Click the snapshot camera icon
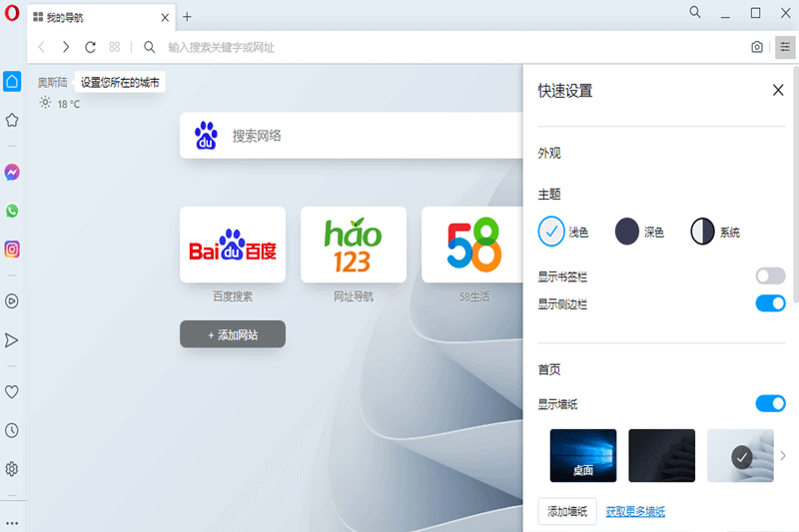Viewport: 799px width, 532px height. tap(757, 47)
